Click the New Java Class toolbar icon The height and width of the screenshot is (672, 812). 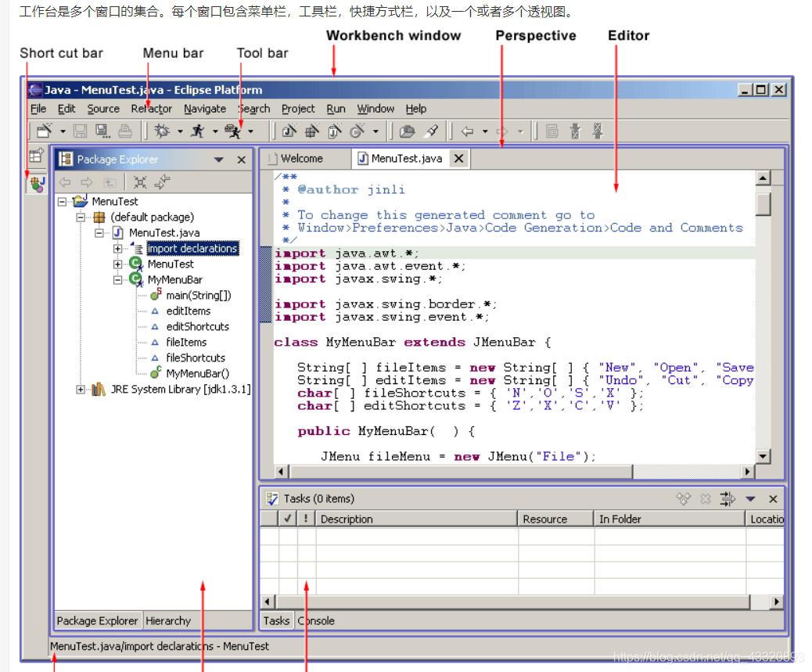357,131
